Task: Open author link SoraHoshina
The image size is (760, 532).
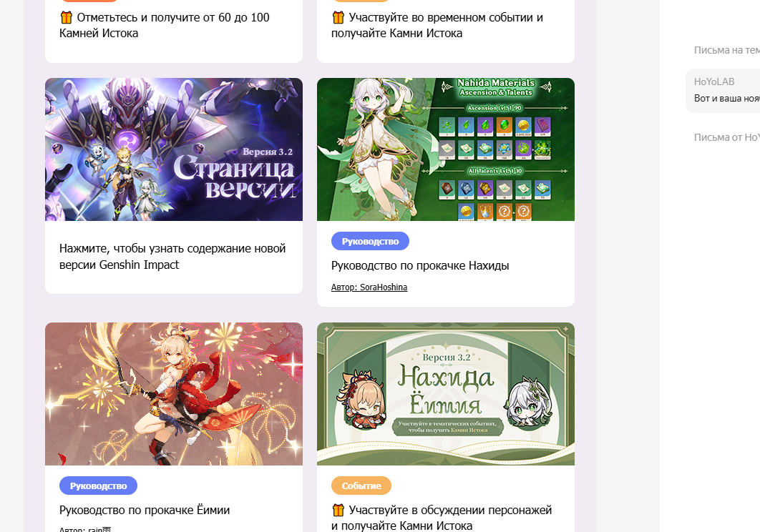Action: click(369, 287)
